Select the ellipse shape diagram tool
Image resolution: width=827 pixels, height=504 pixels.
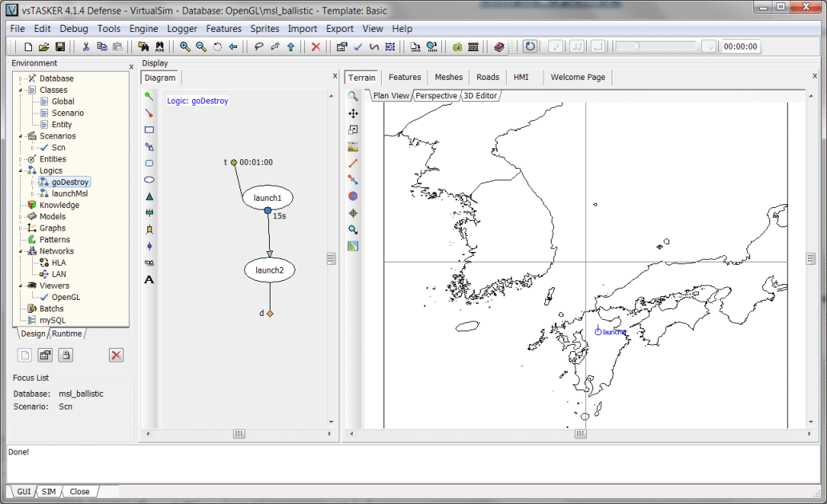pos(149,179)
